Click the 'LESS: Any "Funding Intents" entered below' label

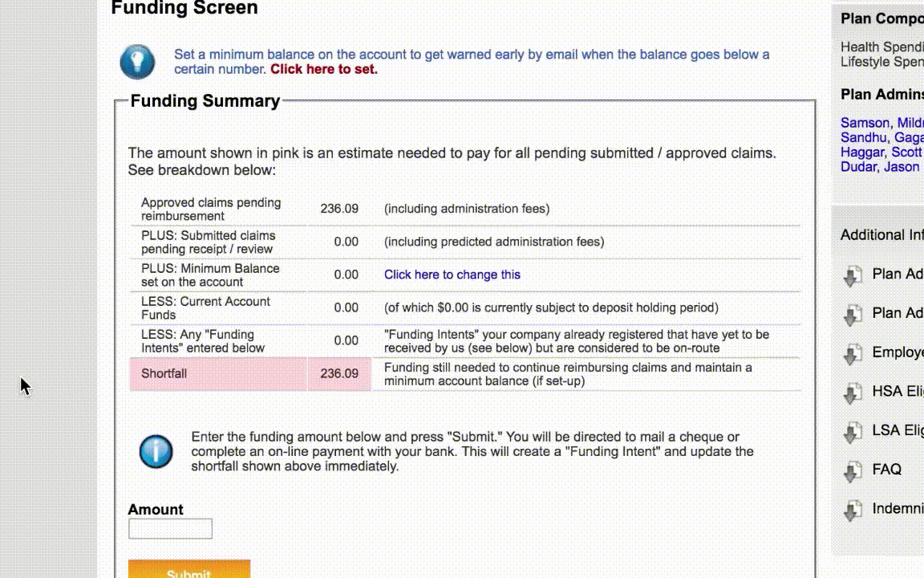[203, 341]
